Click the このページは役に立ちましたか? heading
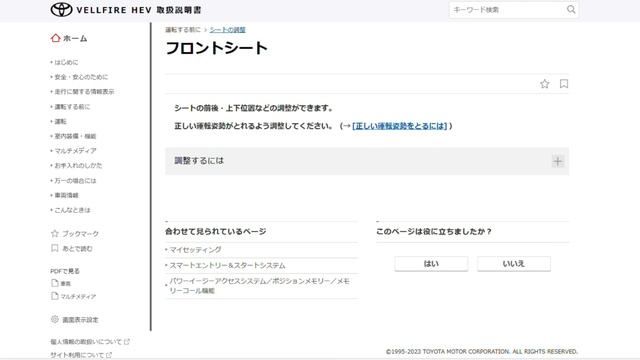 (434, 231)
